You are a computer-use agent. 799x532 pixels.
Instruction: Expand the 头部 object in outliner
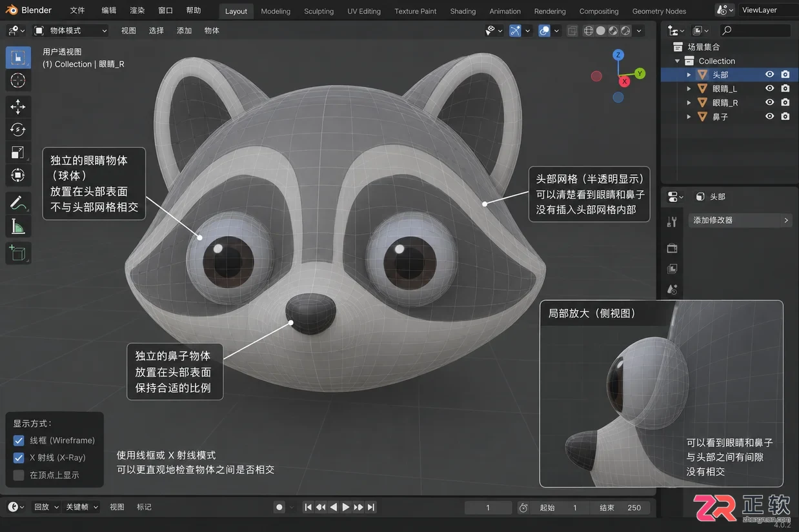pos(689,75)
